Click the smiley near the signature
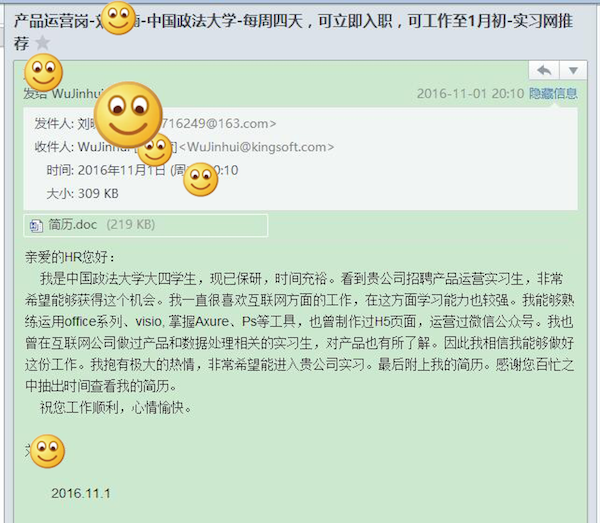Viewport: 600px width, 523px height. coord(47,451)
